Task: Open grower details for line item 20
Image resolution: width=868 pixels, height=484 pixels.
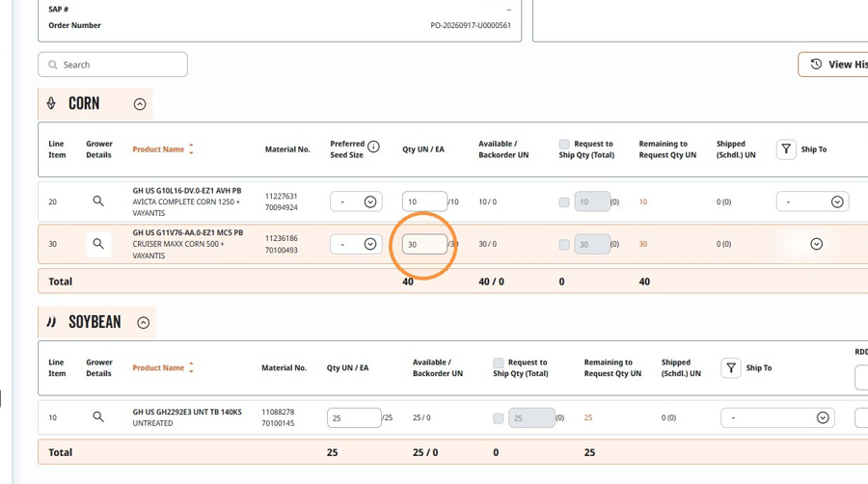Action: point(98,202)
